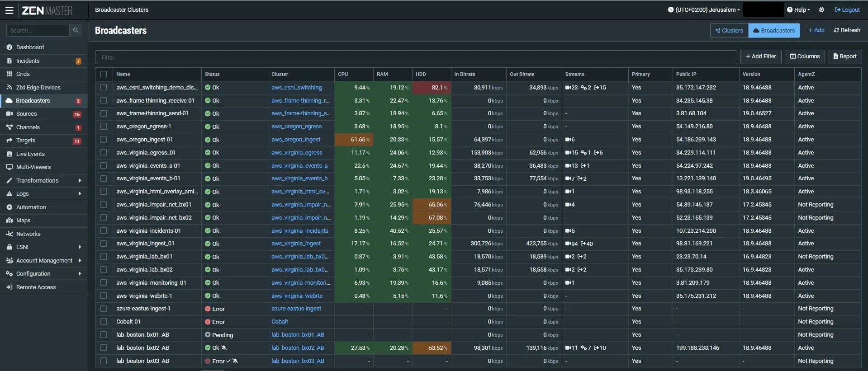Click the Zixi Edge Devices icon
Viewport: 868px width, 371px height.
[x=9, y=87]
